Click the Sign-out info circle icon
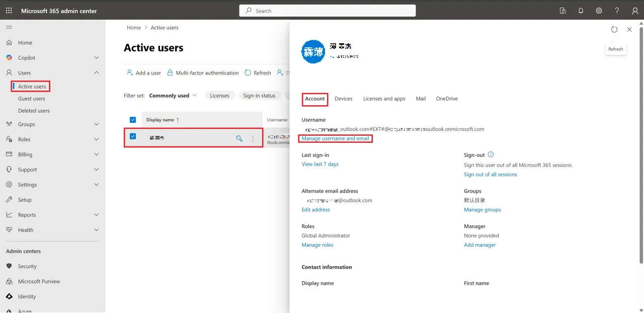644x313 pixels. point(491,155)
